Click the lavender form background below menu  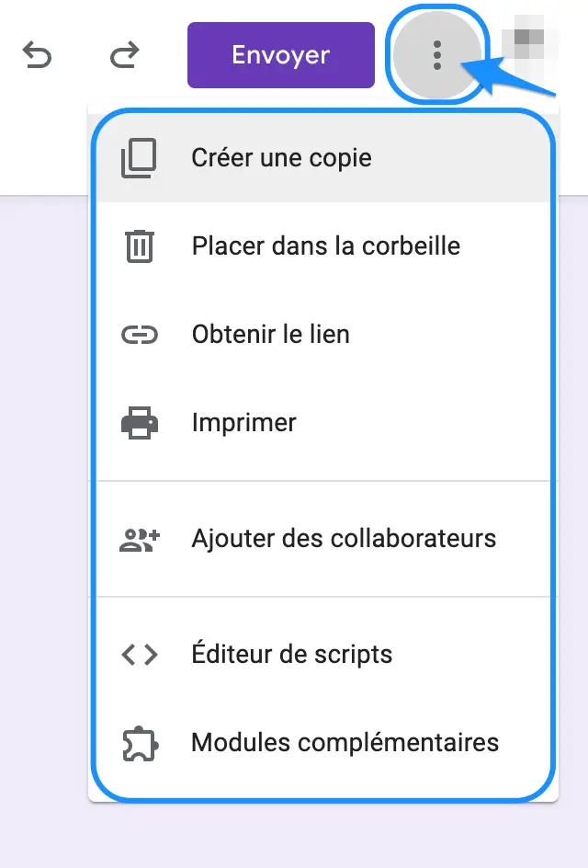293,835
